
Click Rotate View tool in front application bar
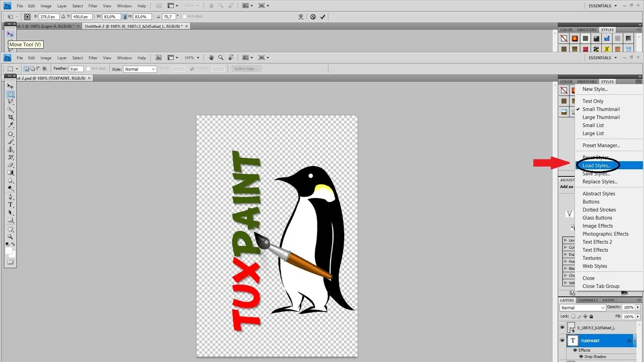pyautogui.click(x=231, y=57)
